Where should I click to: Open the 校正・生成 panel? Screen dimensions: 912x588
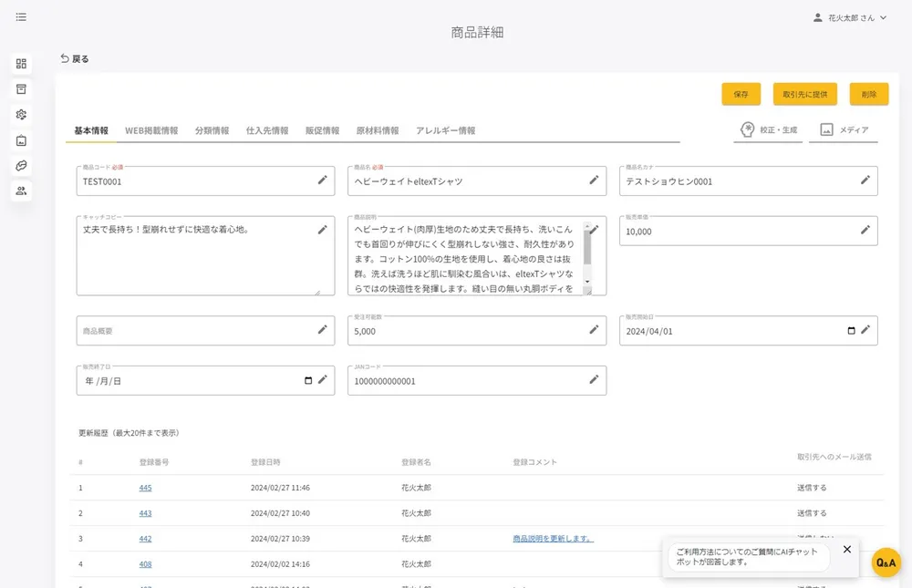click(768, 129)
